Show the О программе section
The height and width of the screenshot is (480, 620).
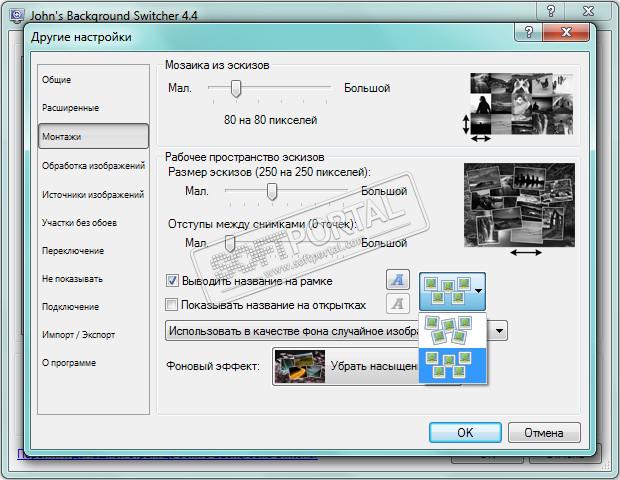click(69, 363)
